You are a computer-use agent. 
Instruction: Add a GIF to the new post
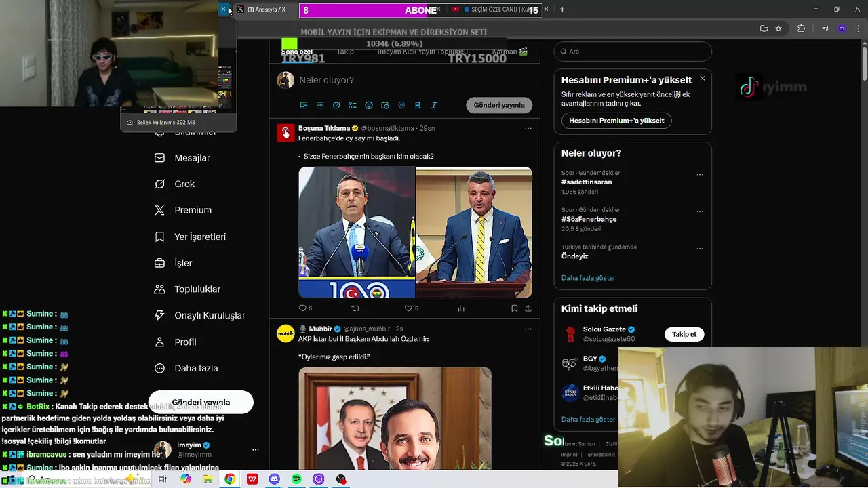tap(320, 106)
